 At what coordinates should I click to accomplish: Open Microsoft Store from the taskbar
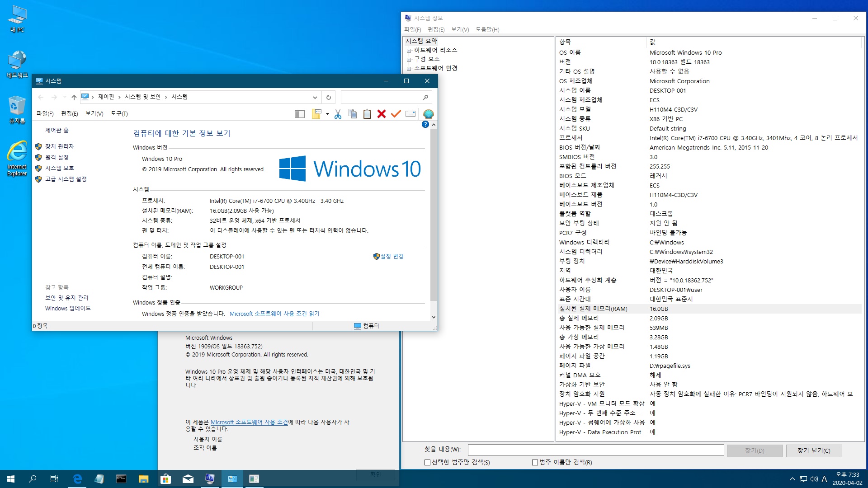click(x=165, y=479)
